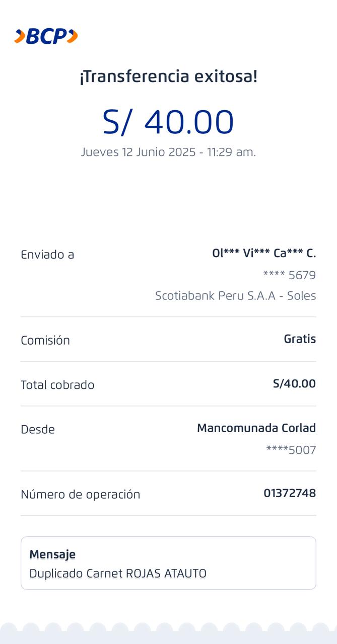Select the Mancomunada Corlad account name
Viewport: 337px width, 644px height.
[256, 428]
